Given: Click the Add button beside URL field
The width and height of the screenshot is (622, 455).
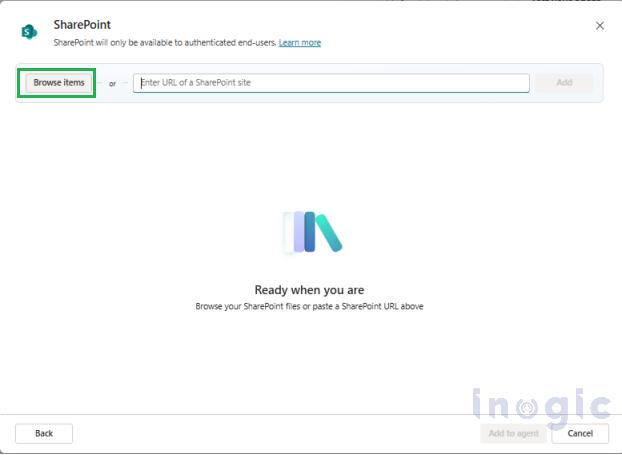Looking at the screenshot, I should 564,83.
